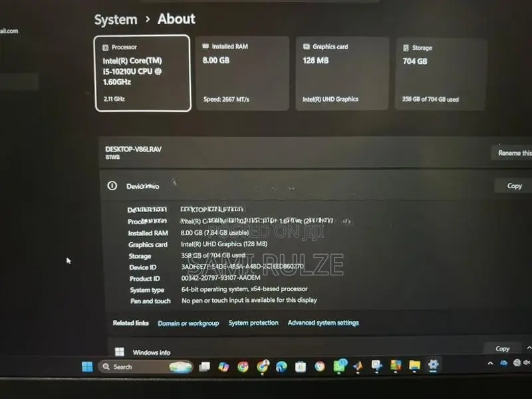The width and height of the screenshot is (532, 399).
Task: Click the Device ID value text
Action: [x=243, y=267]
